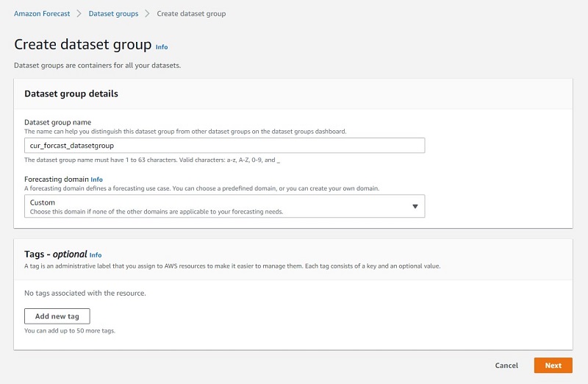588x384 pixels.
Task: Click the No tags associated message
Action: pos(85,294)
